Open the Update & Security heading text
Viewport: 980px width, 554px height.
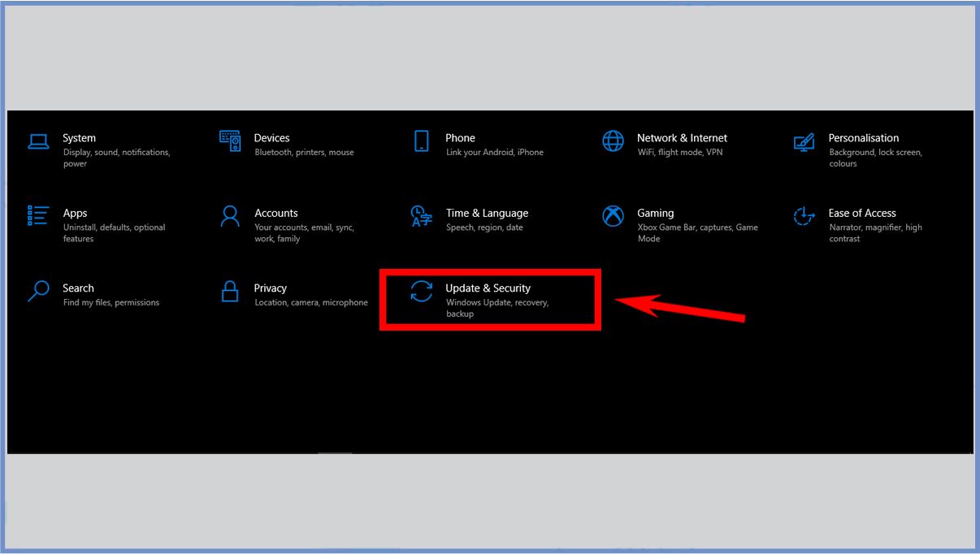pyautogui.click(x=488, y=288)
